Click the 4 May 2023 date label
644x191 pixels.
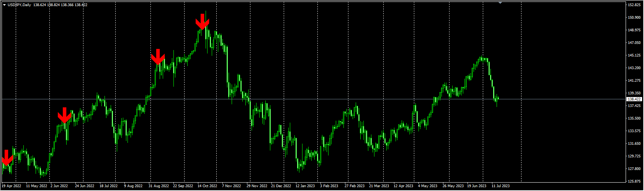428,186
